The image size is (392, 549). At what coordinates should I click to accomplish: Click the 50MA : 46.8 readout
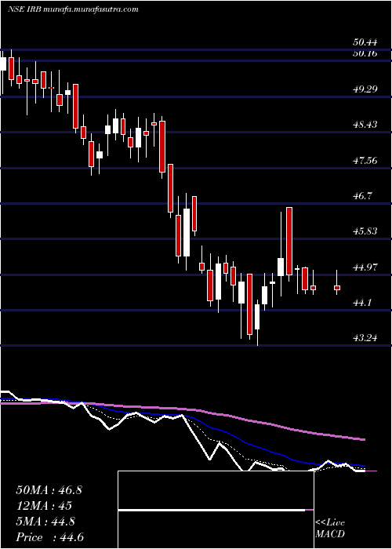click(x=49, y=490)
